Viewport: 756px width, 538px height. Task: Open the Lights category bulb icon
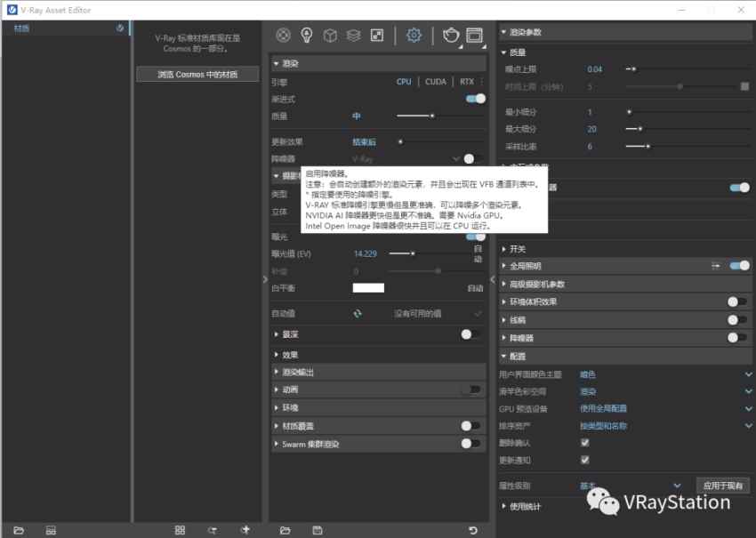[x=307, y=36]
